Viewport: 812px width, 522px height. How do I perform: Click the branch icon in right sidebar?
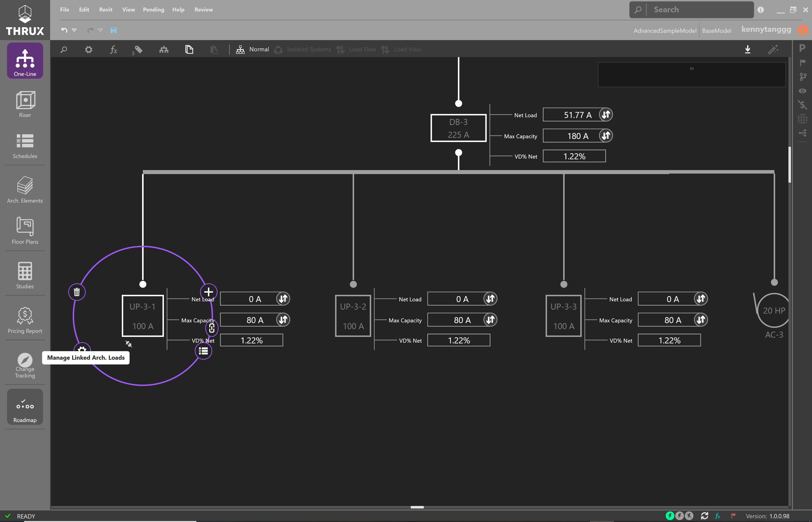[802, 77]
